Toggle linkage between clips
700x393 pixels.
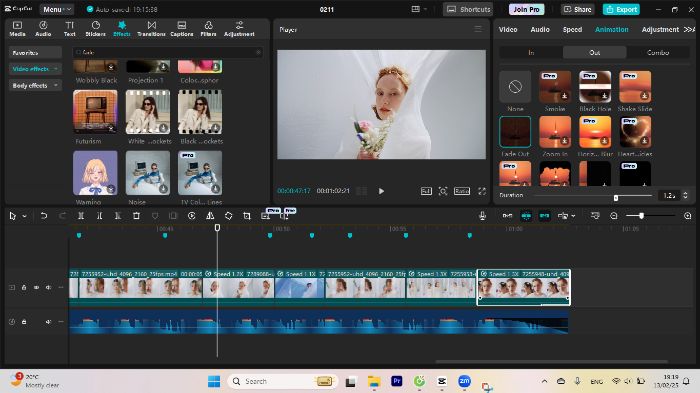(x=545, y=216)
